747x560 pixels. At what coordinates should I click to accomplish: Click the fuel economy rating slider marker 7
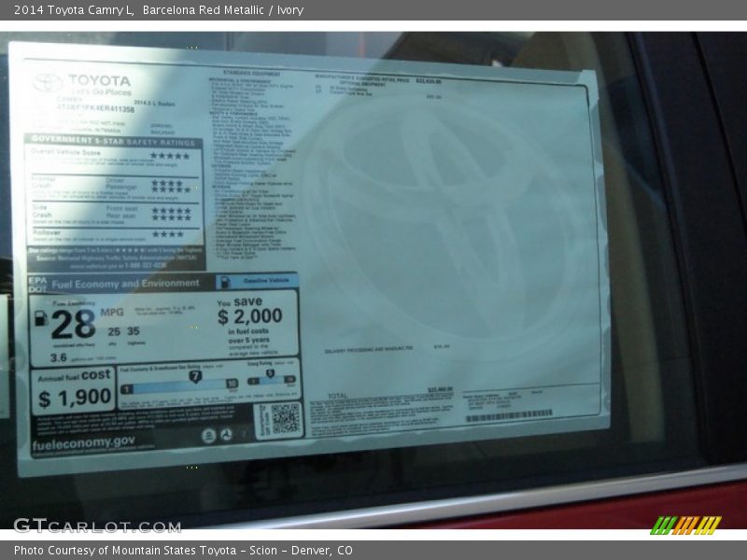(195, 376)
